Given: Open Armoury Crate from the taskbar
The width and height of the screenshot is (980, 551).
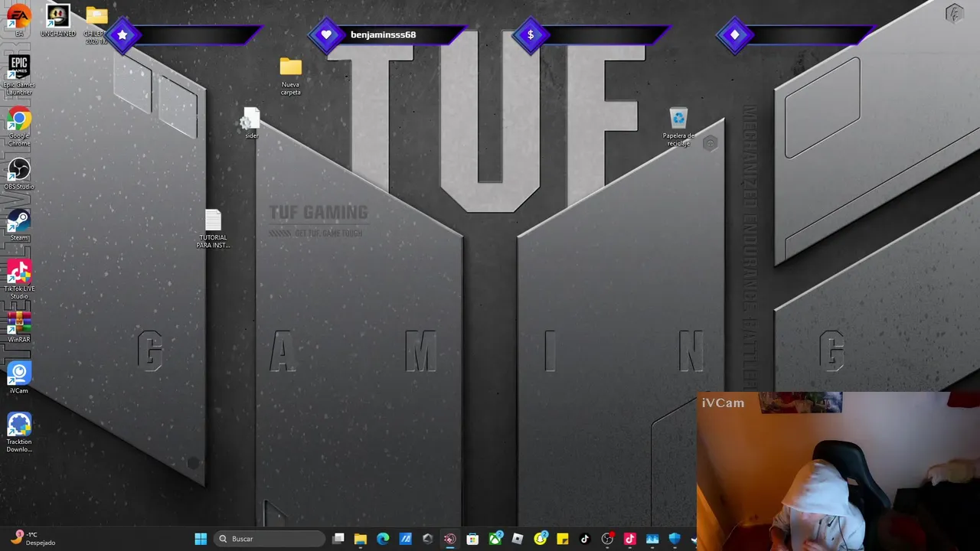Looking at the screenshot, I should coord(427,539).
